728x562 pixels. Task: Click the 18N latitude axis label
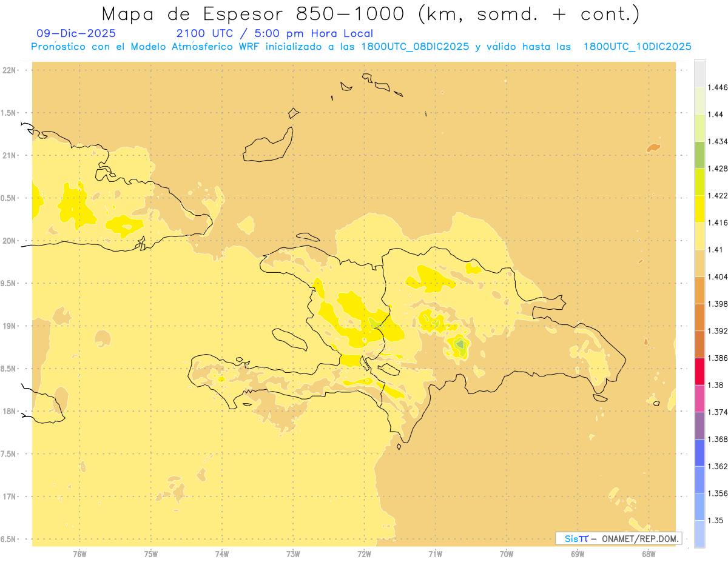click(x=10, y=411)
